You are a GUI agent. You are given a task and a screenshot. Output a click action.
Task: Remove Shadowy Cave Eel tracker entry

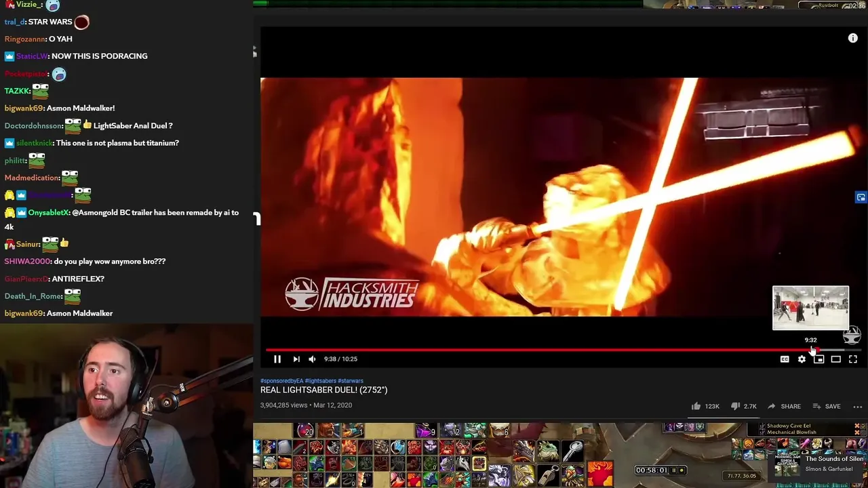coord(857,426)
